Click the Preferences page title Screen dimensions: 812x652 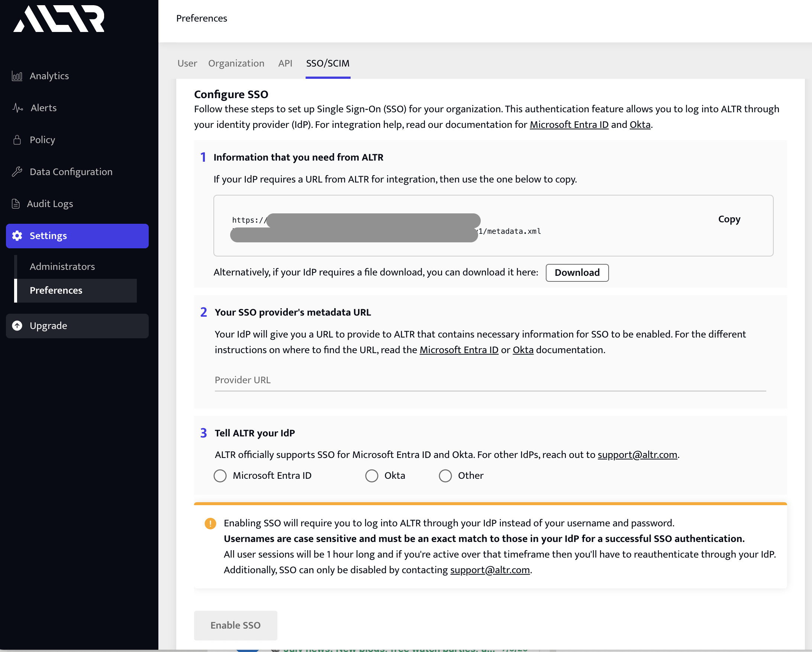pyautogui.click(x=202, y=19)
